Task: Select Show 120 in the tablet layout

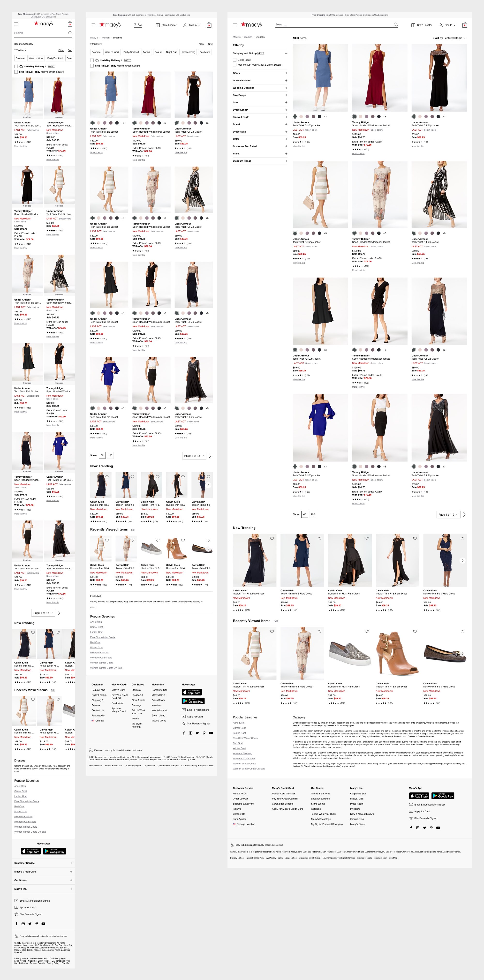Action: [x=110, y=455]
